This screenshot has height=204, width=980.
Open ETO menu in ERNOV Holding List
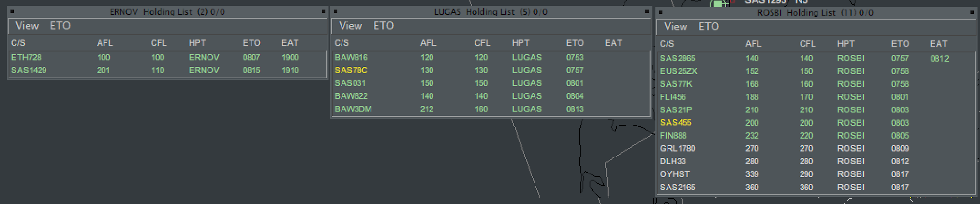(60, 26)
